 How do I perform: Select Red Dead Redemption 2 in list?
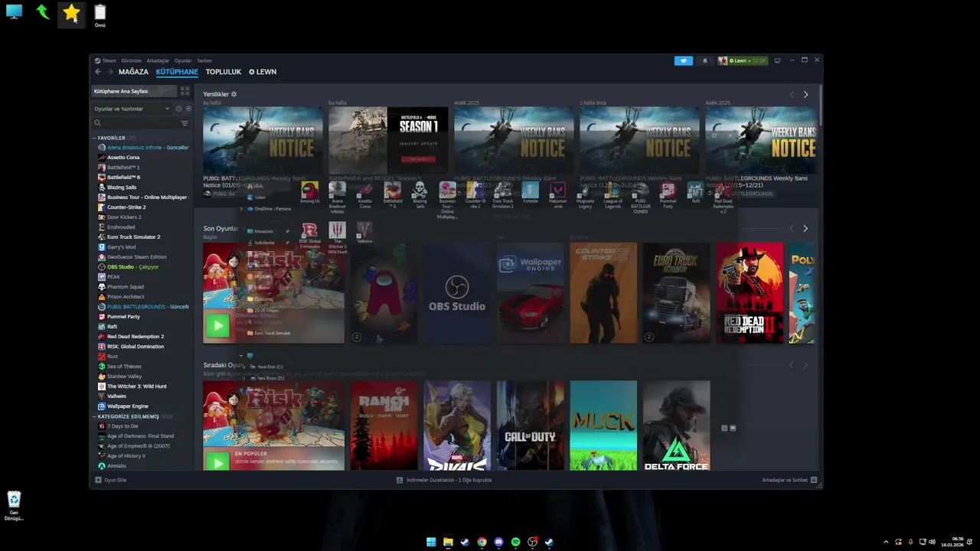click(x=136, y=337)
